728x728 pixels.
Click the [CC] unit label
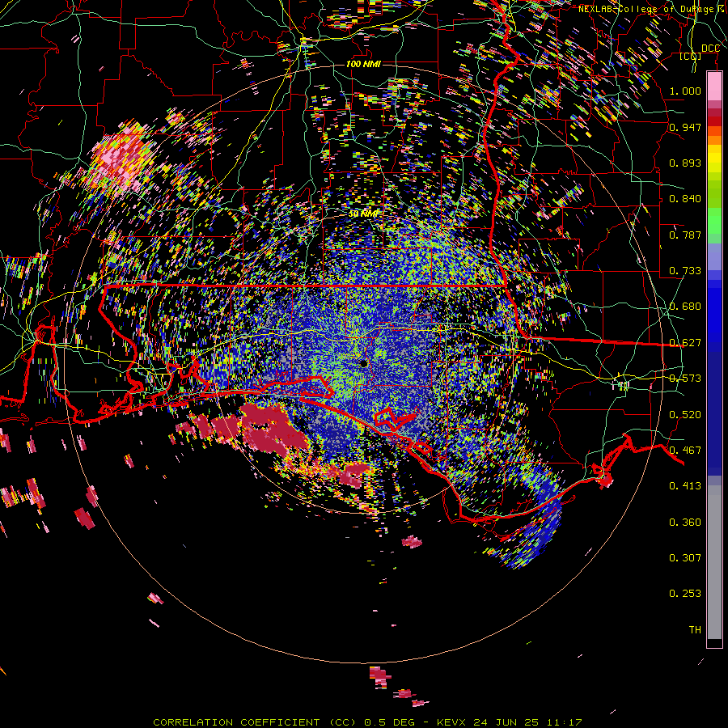pos(690,56)
